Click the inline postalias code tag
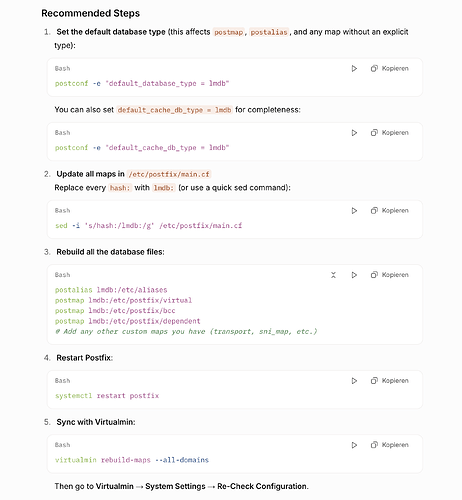Image resolution: width=462 pixels, height=500 pixels. coord(269,32)
